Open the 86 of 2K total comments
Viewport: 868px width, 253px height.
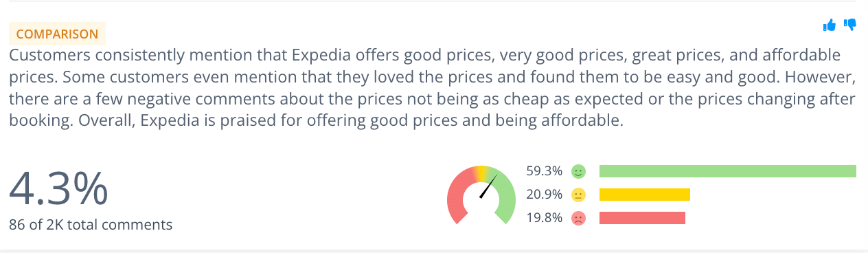click(91, 224)
